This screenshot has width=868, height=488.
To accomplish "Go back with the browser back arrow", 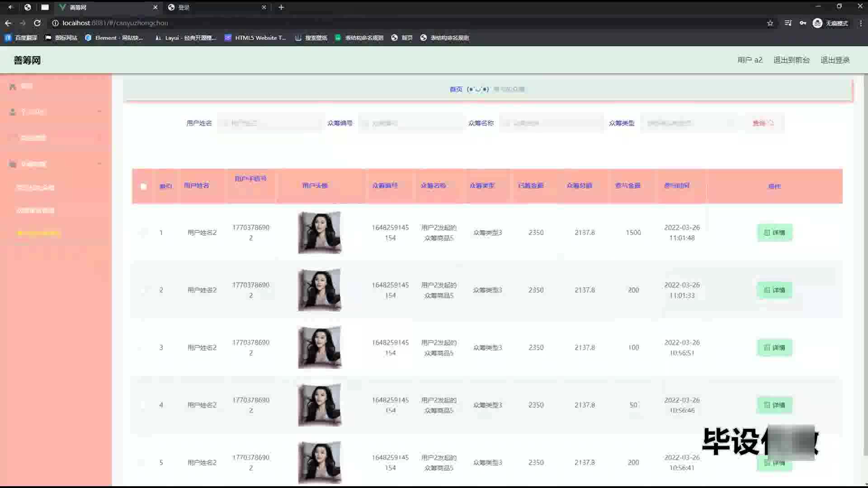I will pyautogui.click(x=8, y=23).
